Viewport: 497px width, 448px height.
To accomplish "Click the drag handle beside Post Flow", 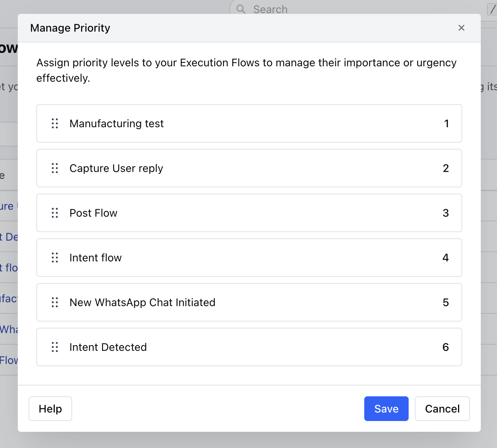I will [55, 213].
